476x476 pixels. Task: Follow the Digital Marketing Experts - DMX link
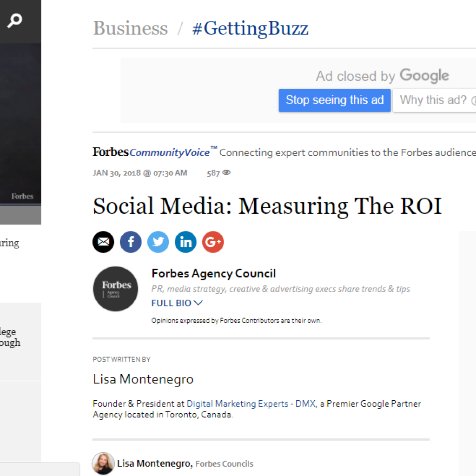[251, 403]
